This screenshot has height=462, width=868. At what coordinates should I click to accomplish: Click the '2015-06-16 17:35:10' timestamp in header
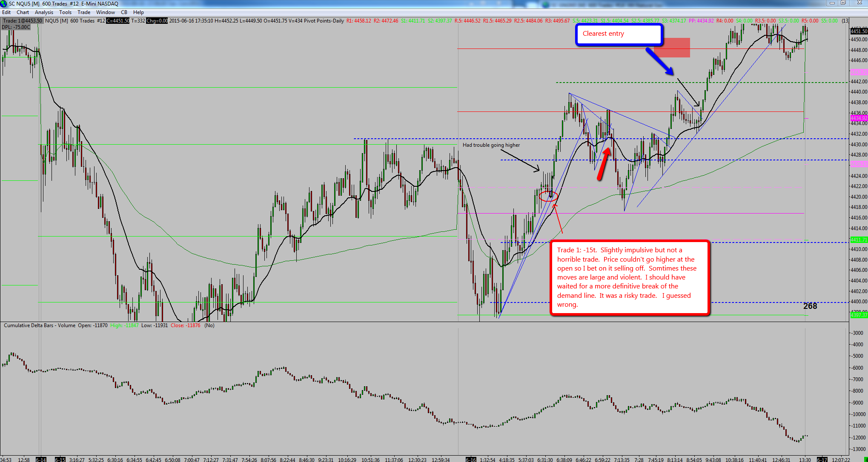point(191,21)
